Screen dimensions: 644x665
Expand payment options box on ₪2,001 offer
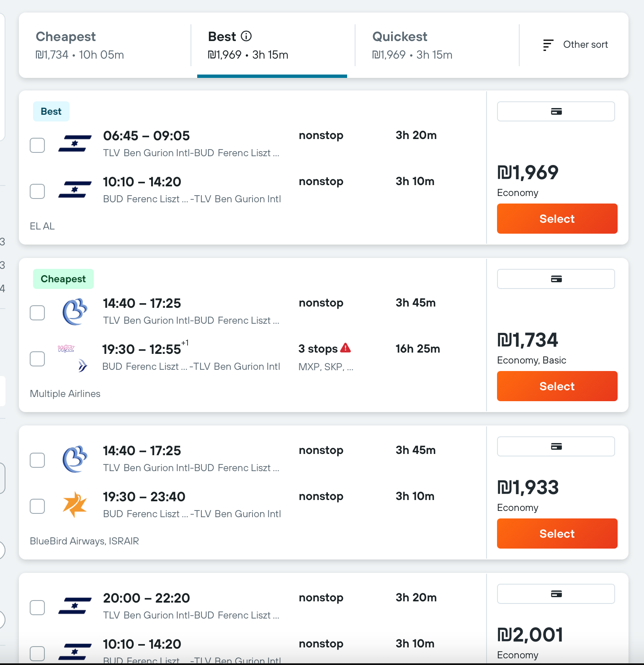click(x=556, y=594)
